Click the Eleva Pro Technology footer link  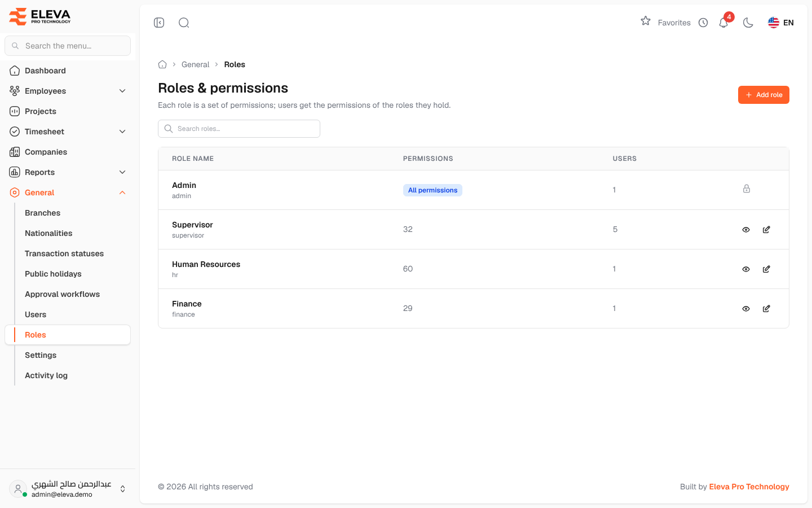[749, 487]
